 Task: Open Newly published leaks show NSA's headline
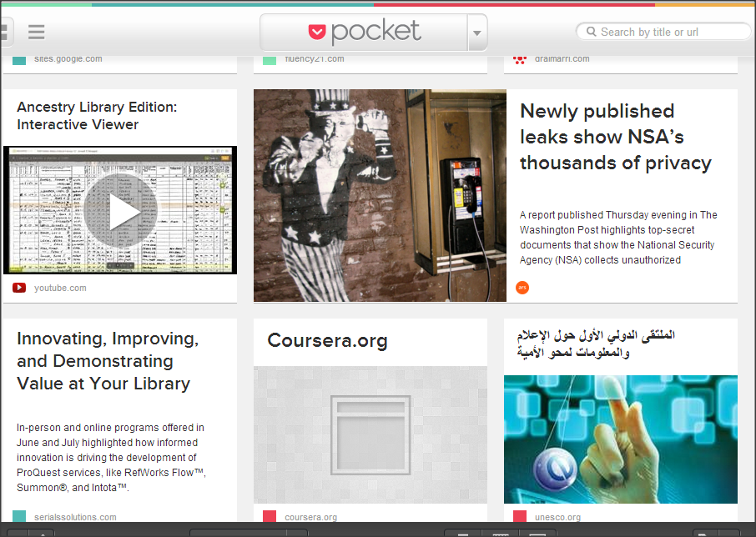coord(616,137)
